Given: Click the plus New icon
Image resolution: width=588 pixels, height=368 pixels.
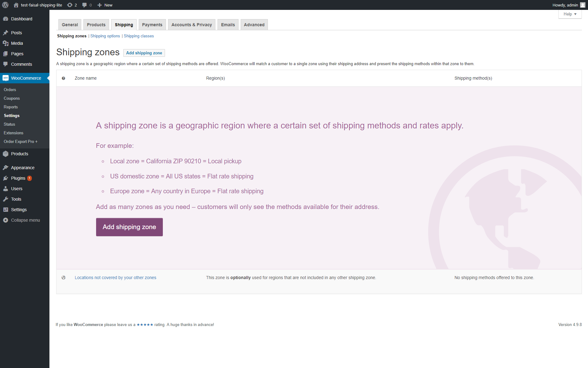Looking at the screenshot, I should [99, 5].
